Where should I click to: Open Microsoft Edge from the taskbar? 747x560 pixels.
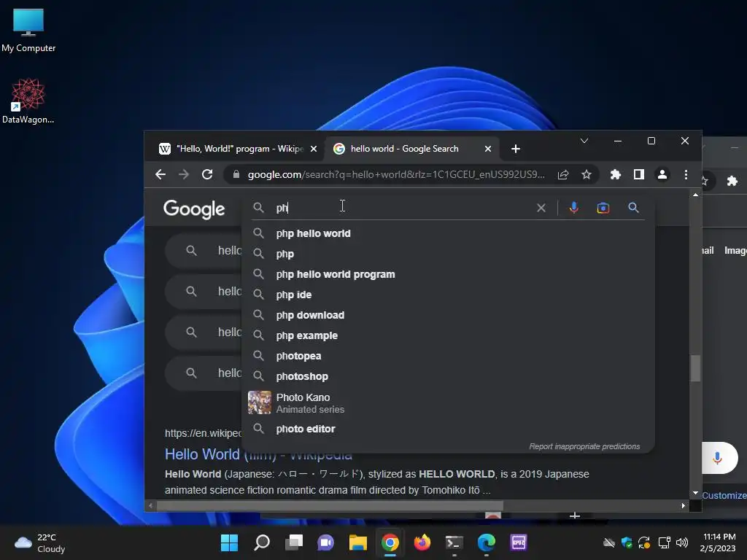pyautogui.click(x=487, y=542)
